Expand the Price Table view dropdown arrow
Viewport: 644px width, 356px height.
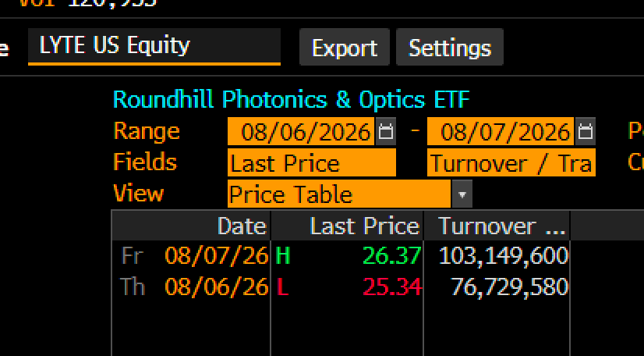point(462,194)
